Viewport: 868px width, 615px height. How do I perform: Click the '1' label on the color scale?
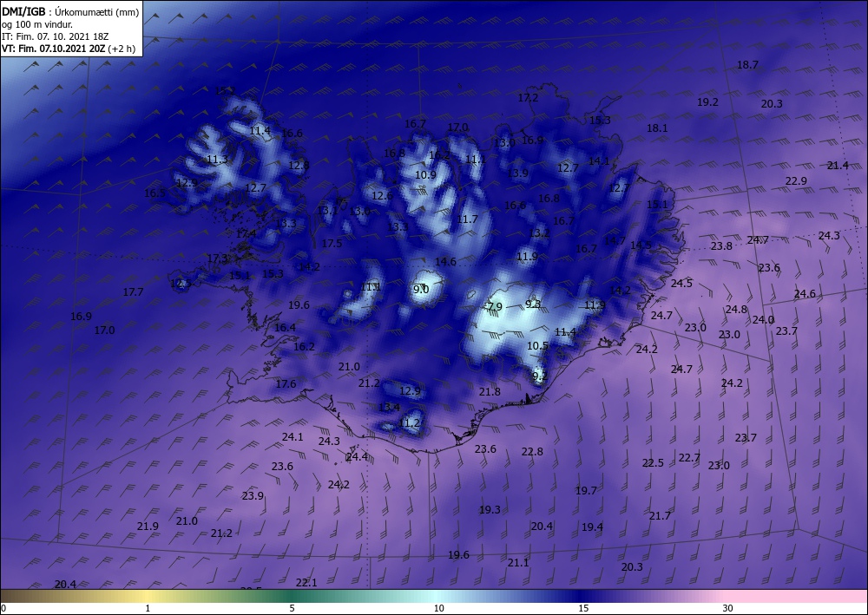tap(148, 608)
